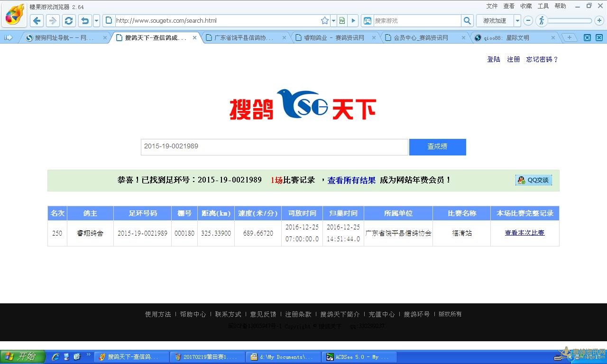This screenshot has width=607, height=364.
Task: Click the sidebar toggle icon left of tabs
Action: [x=8, y=37]
